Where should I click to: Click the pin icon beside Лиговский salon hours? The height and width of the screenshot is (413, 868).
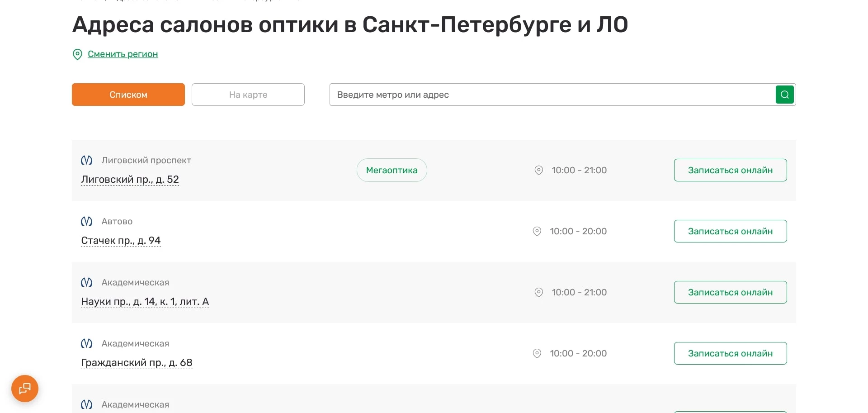pos(538,170)
